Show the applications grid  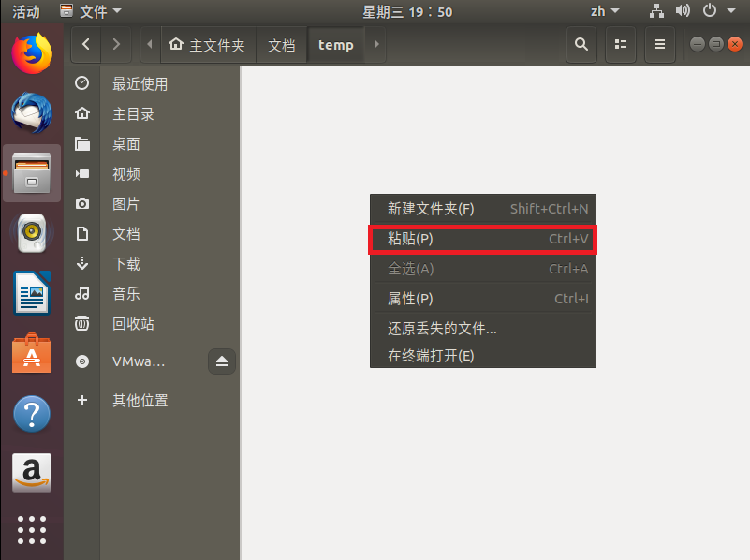32,529
